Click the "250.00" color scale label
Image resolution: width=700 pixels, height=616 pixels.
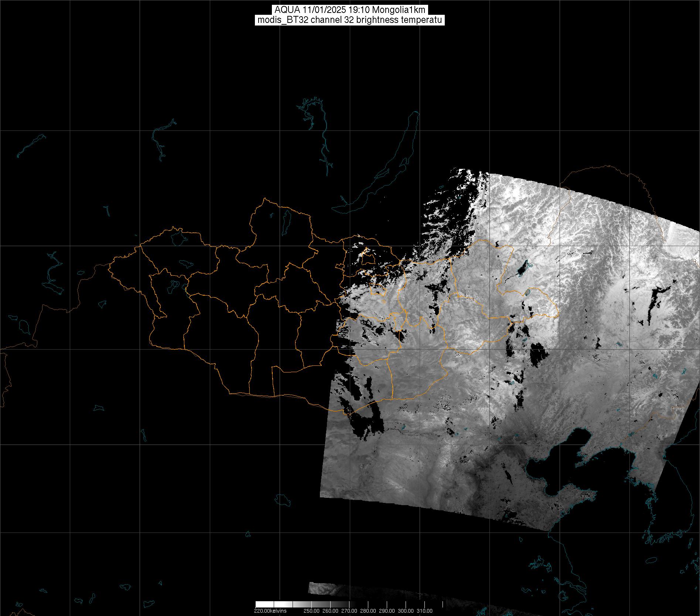(311, 611)
